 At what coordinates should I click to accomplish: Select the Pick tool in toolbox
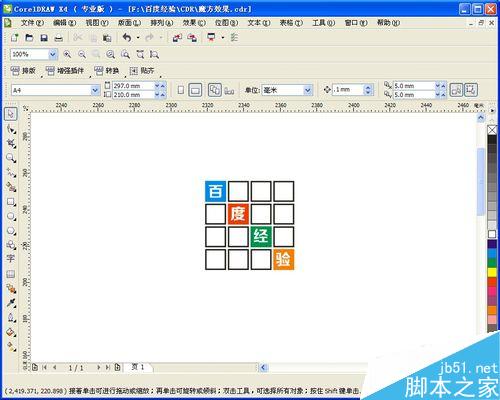(11, 114)
